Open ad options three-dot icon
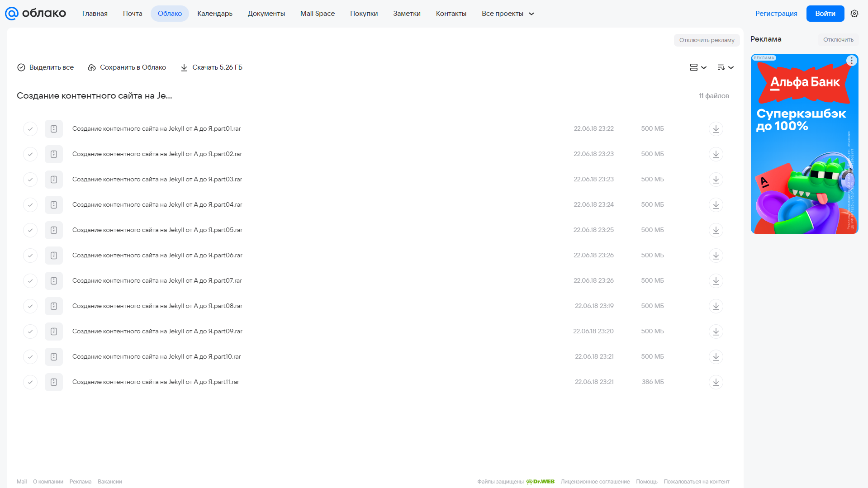868x488 pixels. 852,61
